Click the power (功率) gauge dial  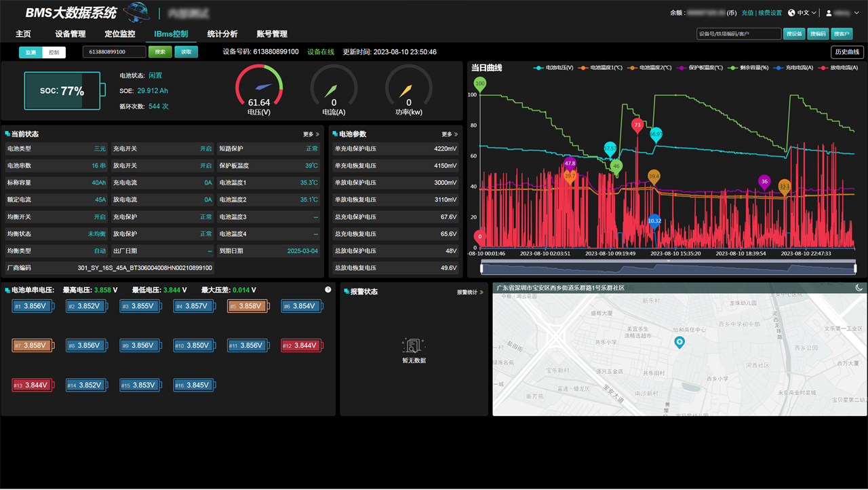pyautogui.click(x=409, y=90)
